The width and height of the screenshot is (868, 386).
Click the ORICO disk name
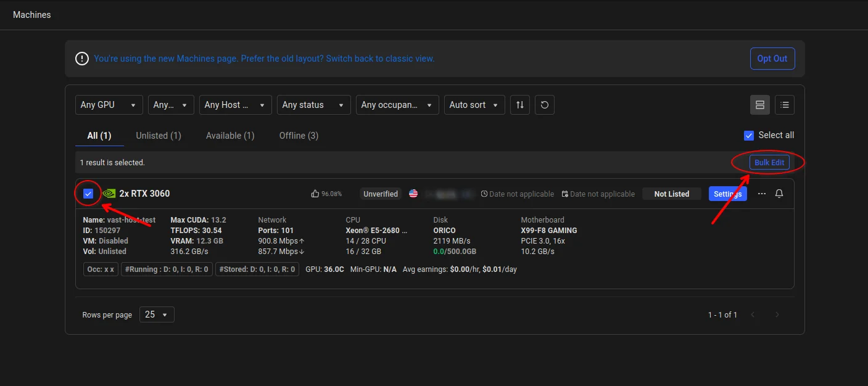tap(444, 230)
